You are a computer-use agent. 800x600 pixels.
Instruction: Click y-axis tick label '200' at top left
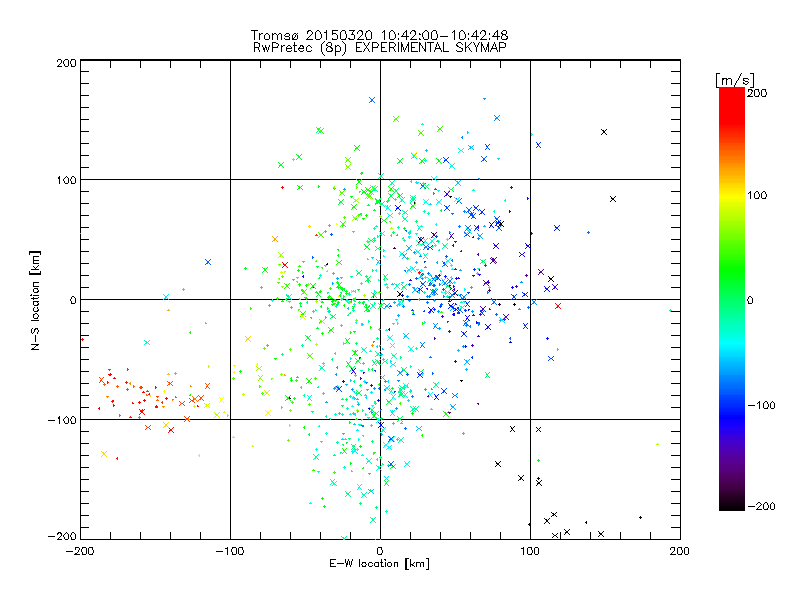point(66,63)
